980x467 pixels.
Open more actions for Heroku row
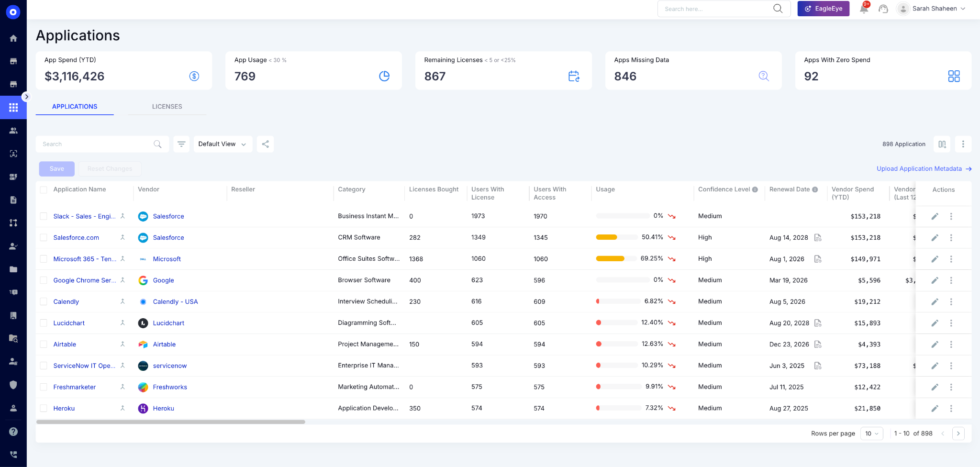pos(951,409)
